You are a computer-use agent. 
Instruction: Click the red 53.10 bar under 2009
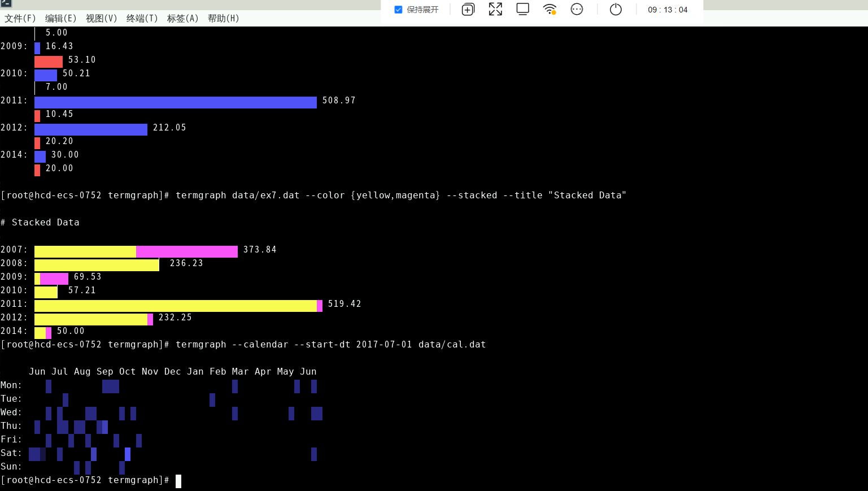[x=49, y=62]
